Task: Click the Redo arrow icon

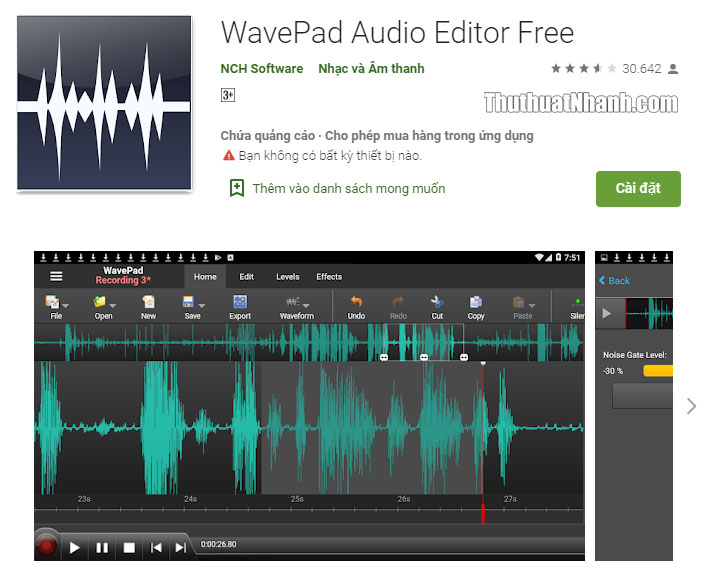Action: (x=398, y=301)
